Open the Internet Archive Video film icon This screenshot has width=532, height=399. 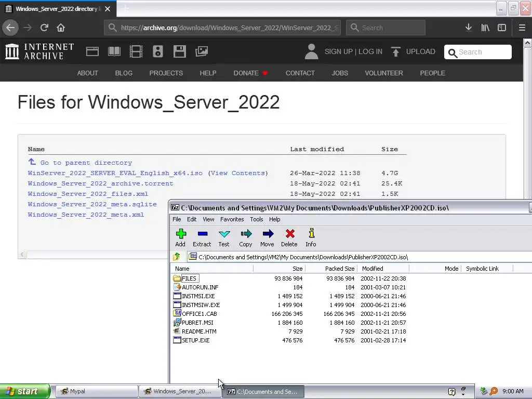(136, 51)
